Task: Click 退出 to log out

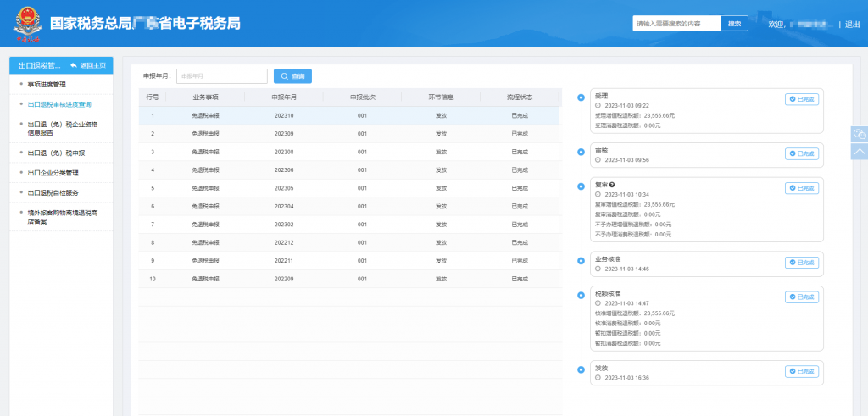Action: coord(853,25)
